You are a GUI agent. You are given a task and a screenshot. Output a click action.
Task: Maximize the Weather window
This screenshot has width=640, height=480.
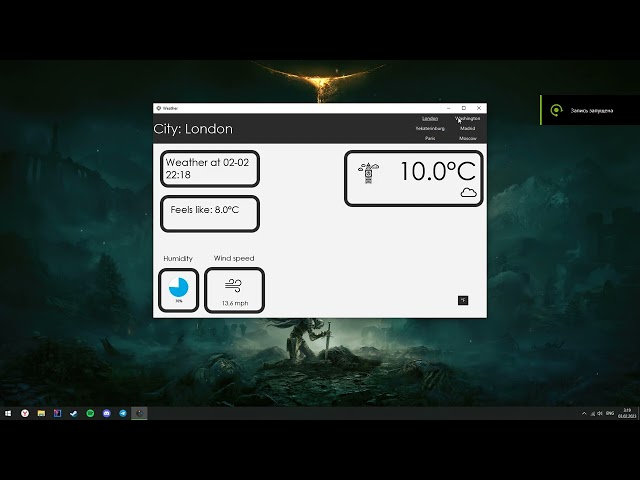(464, 108)
